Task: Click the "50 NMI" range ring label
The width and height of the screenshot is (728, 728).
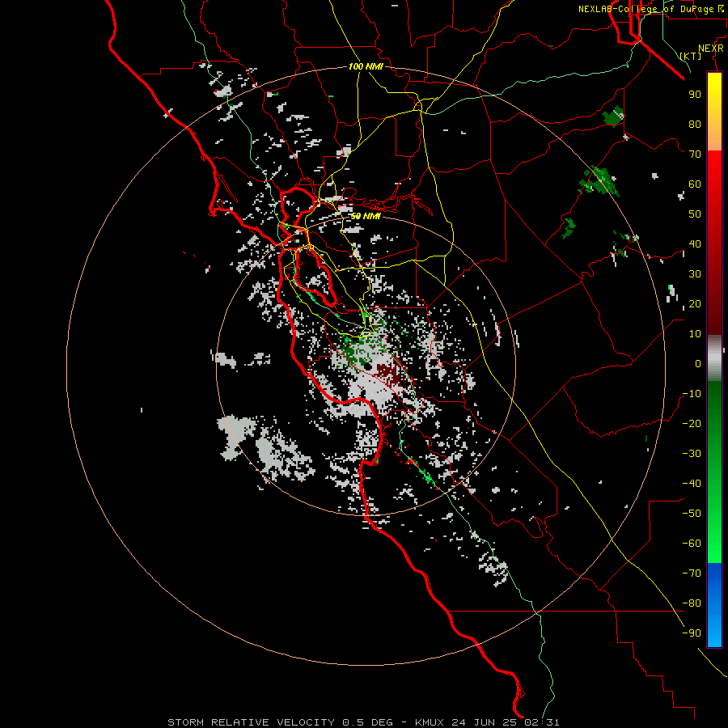Action: coord(366,216)
